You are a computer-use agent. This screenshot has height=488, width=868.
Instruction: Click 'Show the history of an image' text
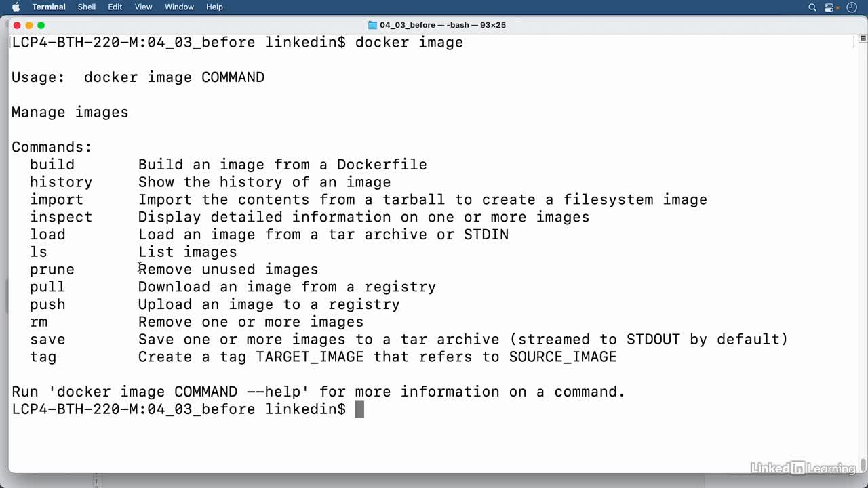264,182
